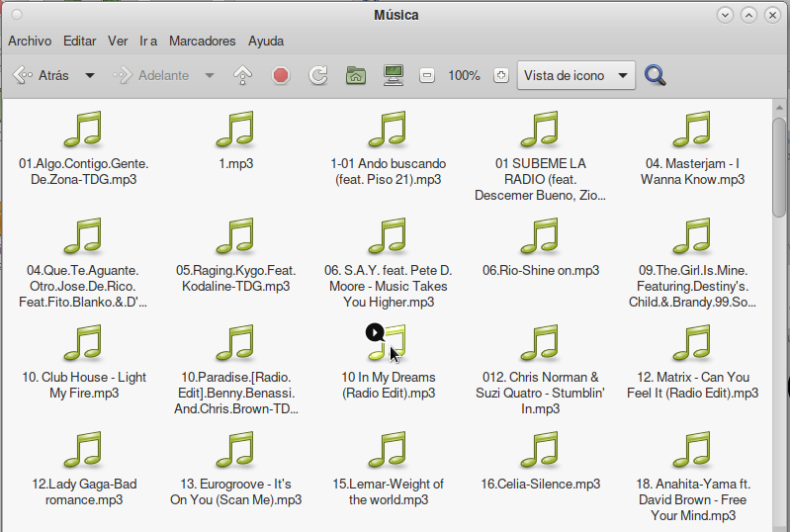Select the 18. Anahita-Yama Free Your Mind icon

(x=692, y=449)
